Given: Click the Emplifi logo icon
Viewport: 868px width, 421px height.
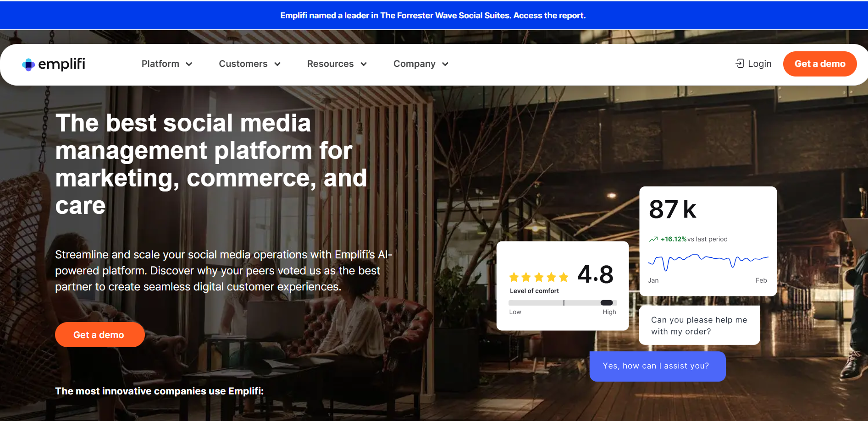Looking at the screenshot, I should point(28,65).
